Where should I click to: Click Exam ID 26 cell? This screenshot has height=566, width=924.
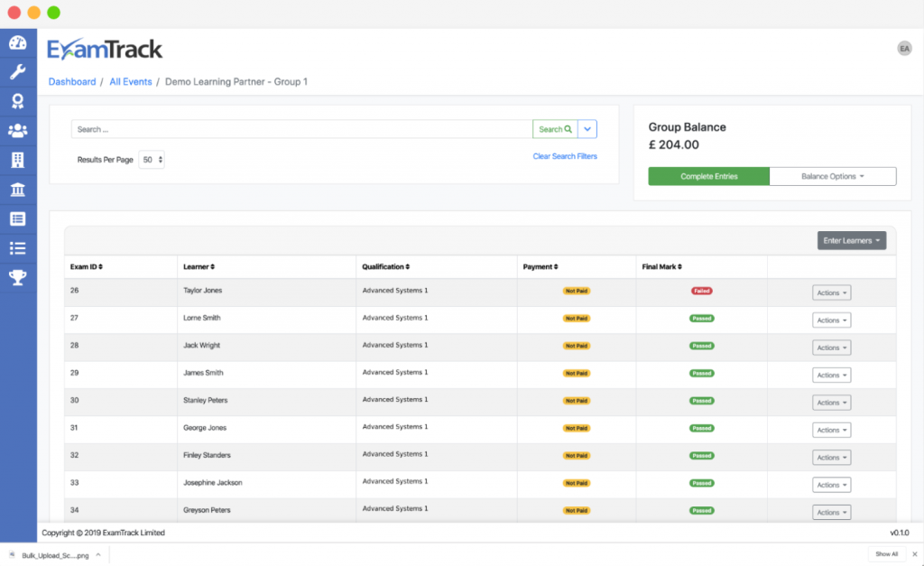click(x=74, y=291)
